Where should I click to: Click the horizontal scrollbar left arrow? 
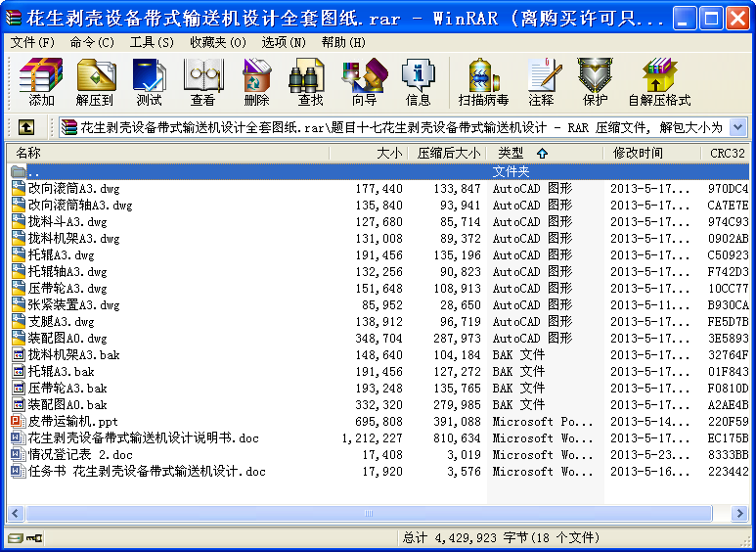16,513
